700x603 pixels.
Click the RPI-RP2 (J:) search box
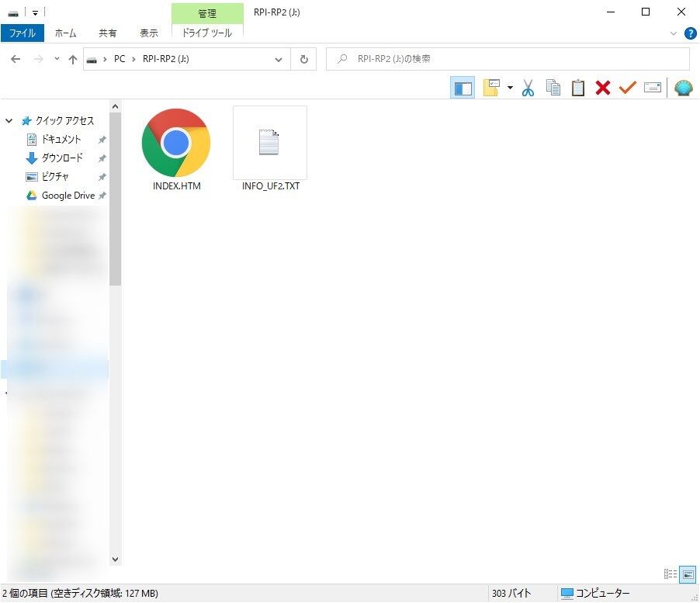pos(508,59)
